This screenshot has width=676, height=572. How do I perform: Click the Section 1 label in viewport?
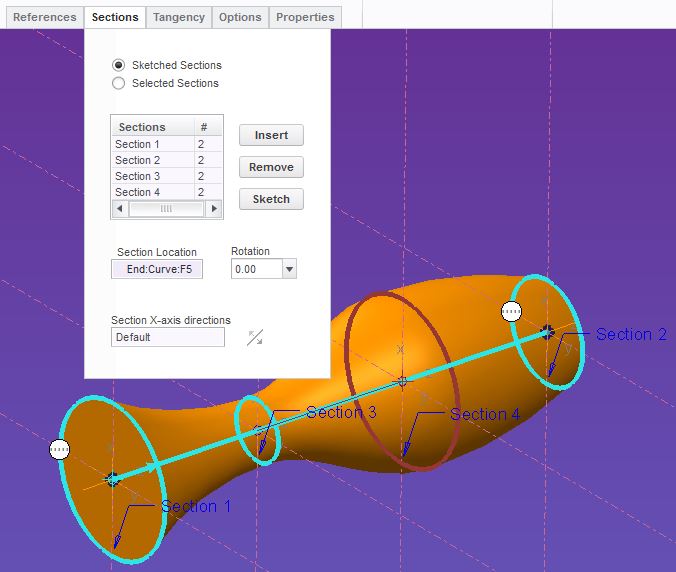tap(196, 506)
